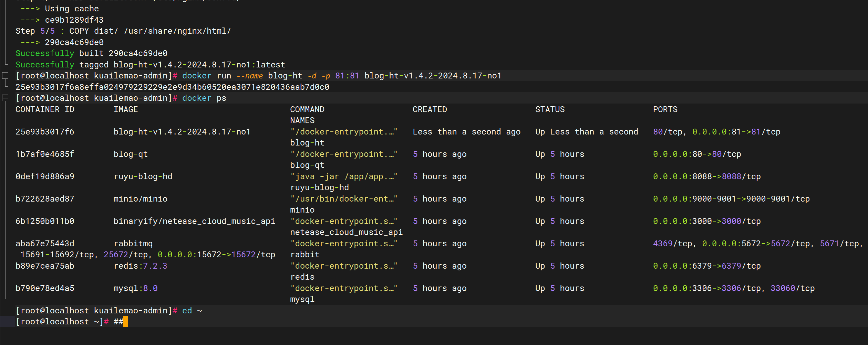Click the STATUS column header

pos(550,109)
